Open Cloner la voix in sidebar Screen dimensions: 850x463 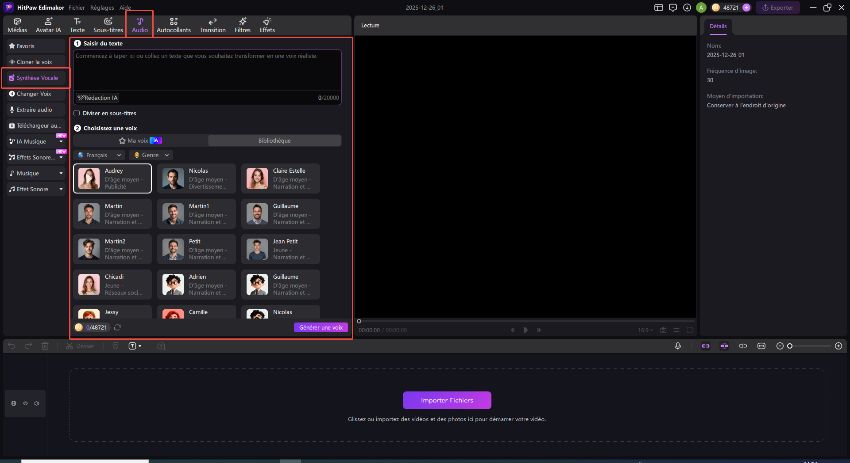pos(35,62)
